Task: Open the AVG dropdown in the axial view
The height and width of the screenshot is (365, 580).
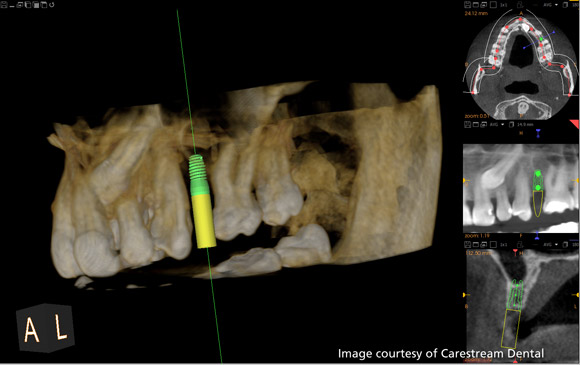Action: point(550,5)
